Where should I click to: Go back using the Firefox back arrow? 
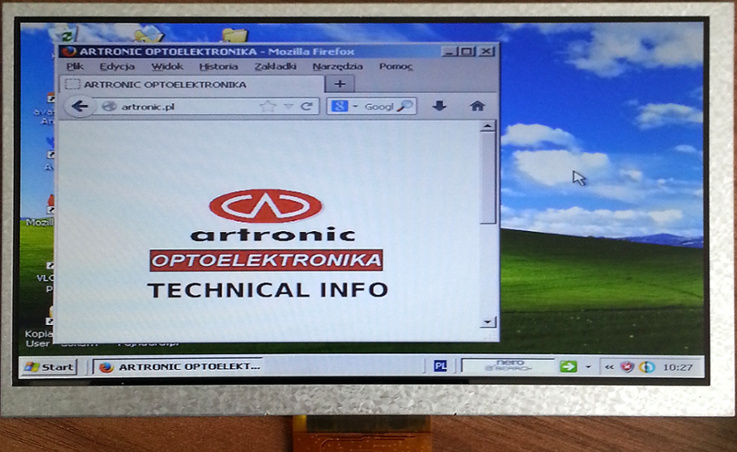[79, 106]
